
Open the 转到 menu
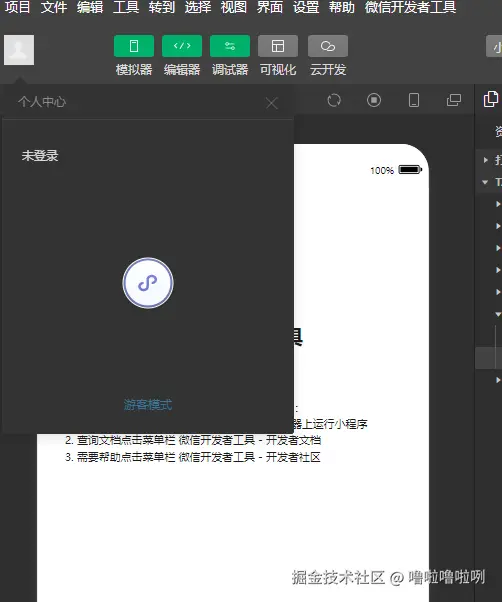point(162,7)
